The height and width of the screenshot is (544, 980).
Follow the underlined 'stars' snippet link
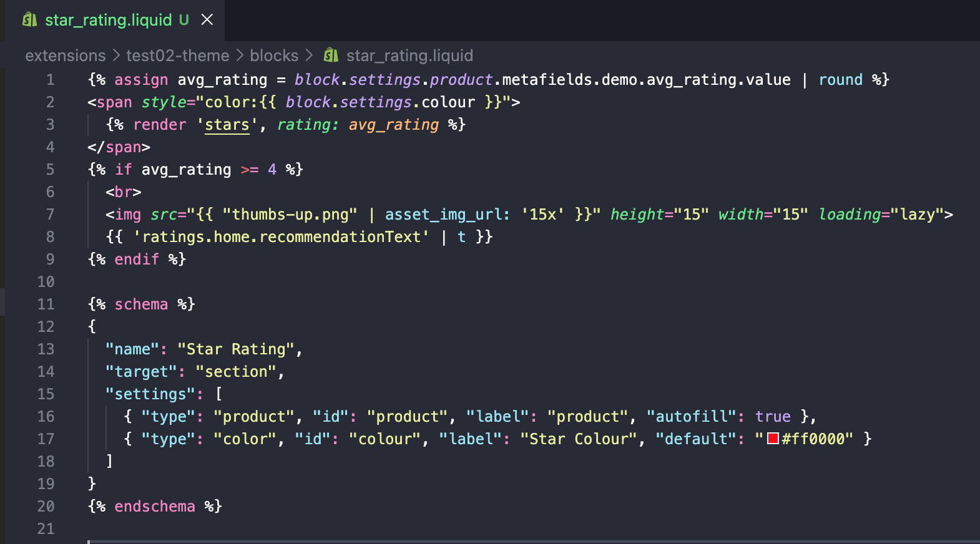pyautogui.click(x=227, y=125)
